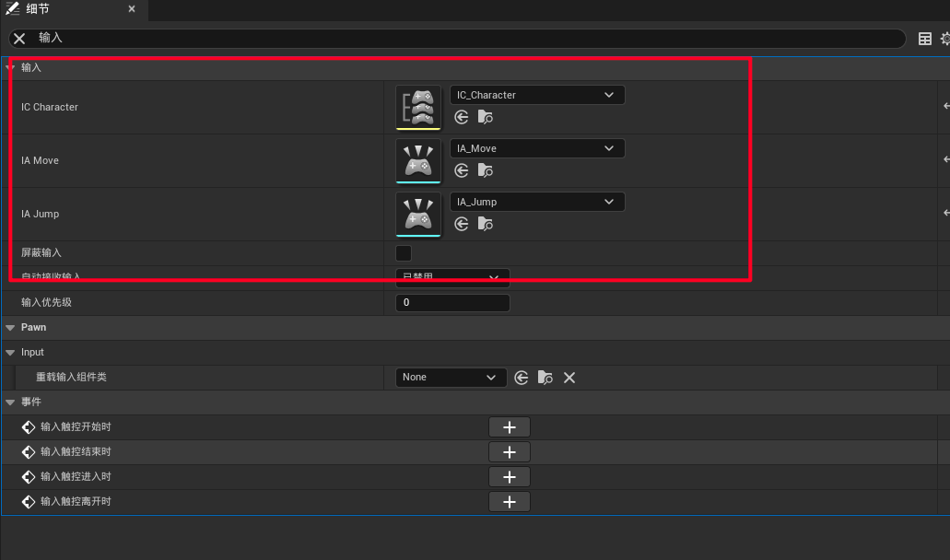Click the IA_Move gamepad thumbnail
This screenshot has width=950, height=560.
coord(418,161)
